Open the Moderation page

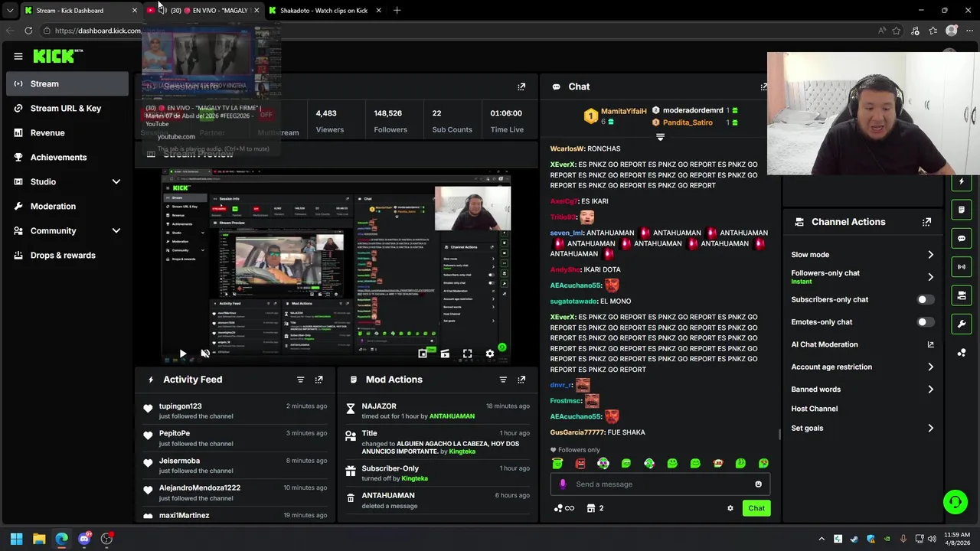coord(67,207)
